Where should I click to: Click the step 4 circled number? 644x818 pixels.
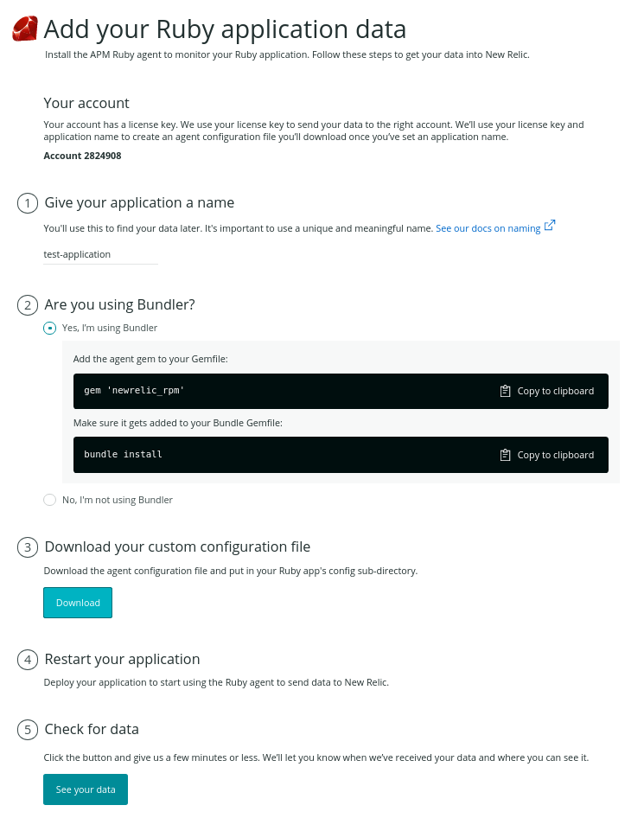28,660
